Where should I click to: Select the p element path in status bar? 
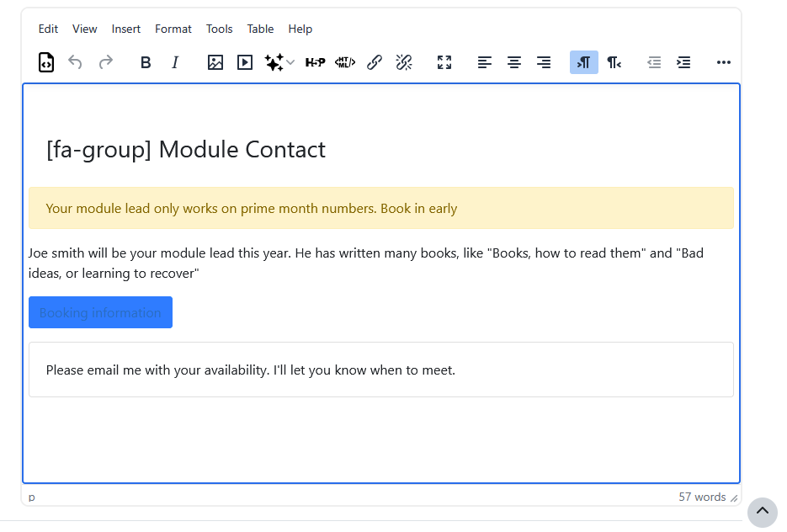pos(32,497)
